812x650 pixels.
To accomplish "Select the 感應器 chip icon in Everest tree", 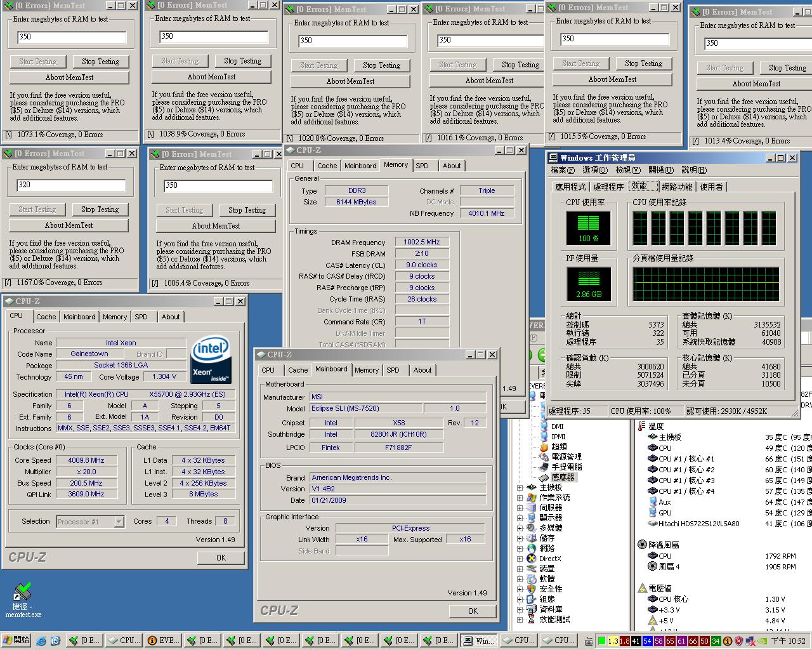I will point(544,477).
